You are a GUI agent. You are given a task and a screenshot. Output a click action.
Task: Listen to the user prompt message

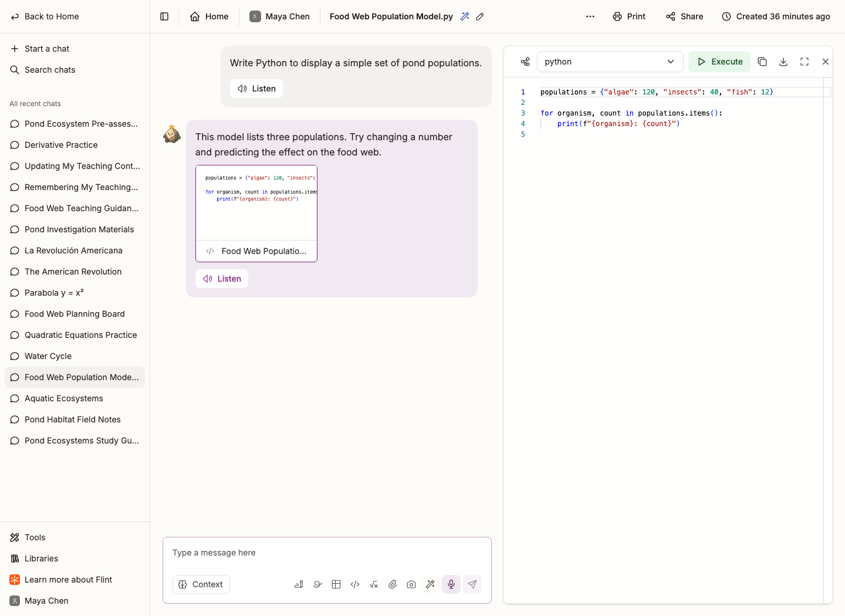[256, 89]
